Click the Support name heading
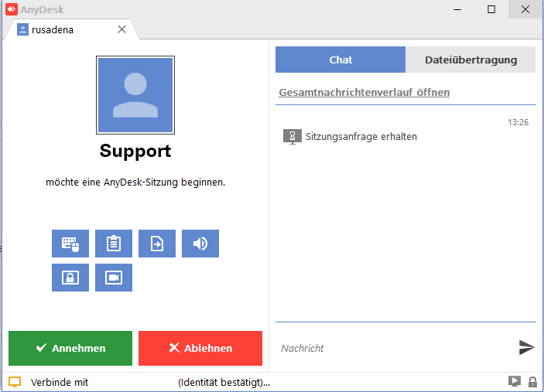This screenshot has width=544, height=392. coord(135,151)
